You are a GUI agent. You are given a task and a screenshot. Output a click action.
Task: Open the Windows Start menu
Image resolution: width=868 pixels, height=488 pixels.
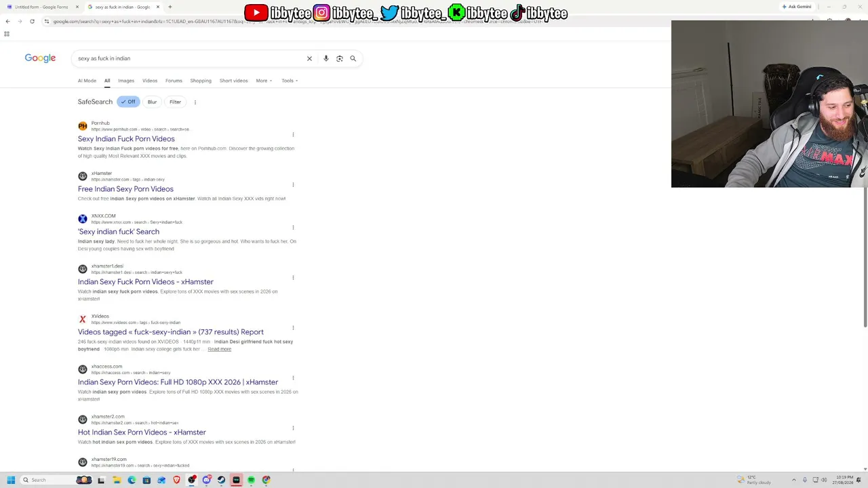pyautogui.click(x=11, y=480)
